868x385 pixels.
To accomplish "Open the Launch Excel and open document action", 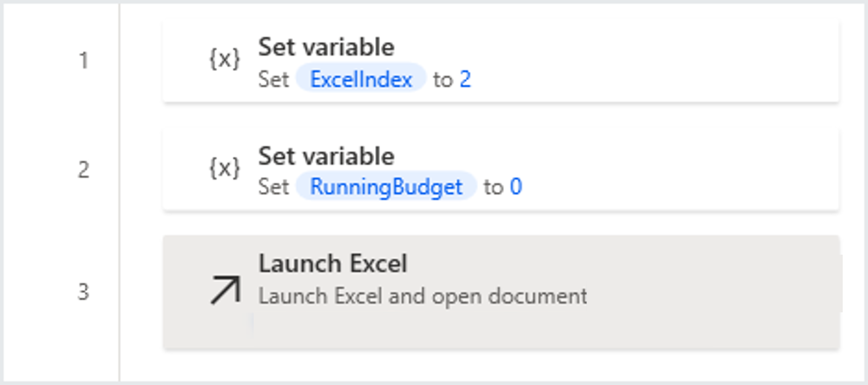I will click(x=422, y=295).
